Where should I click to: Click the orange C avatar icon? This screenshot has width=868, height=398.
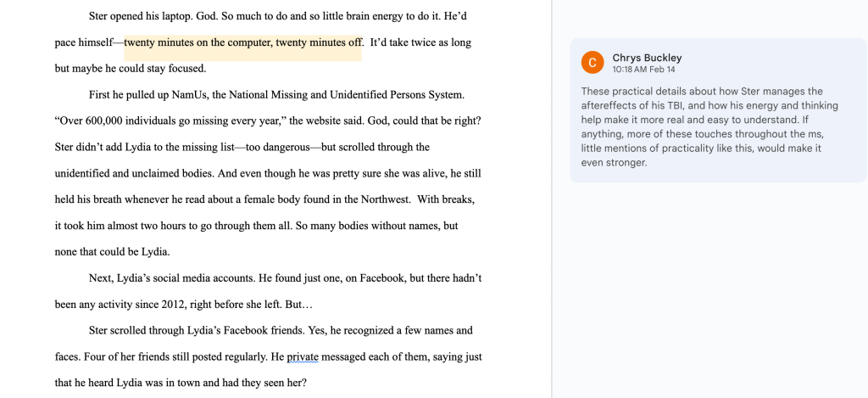pos(593,63)
